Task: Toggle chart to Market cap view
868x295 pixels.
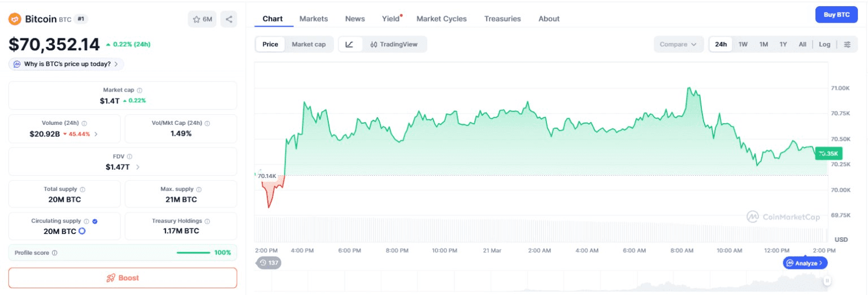Action: (x=309, y=44)
